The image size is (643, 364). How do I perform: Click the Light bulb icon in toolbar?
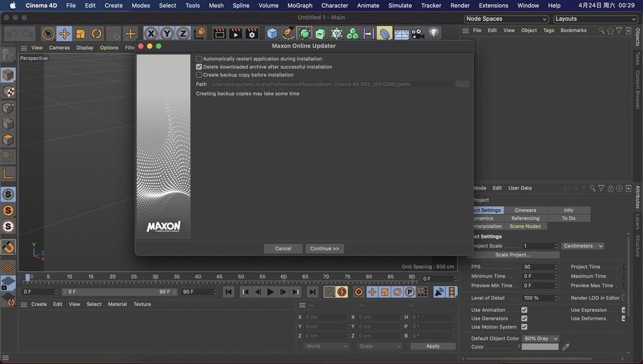tap(434, 34)
